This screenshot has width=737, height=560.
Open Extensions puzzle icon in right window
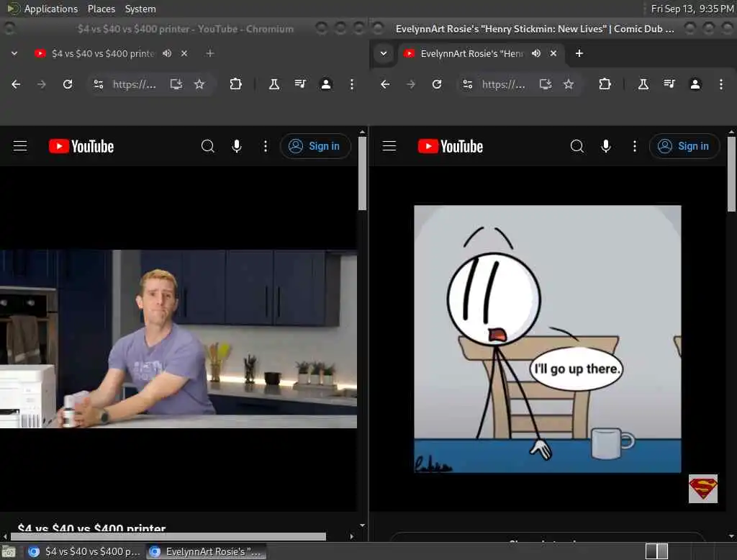click(605, 84)
